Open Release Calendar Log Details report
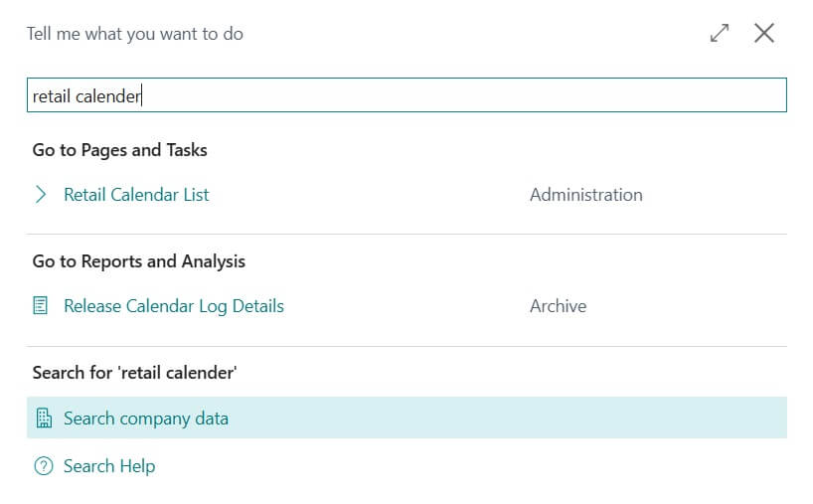This screenshot has height=504, width=813. pos(174,306)
